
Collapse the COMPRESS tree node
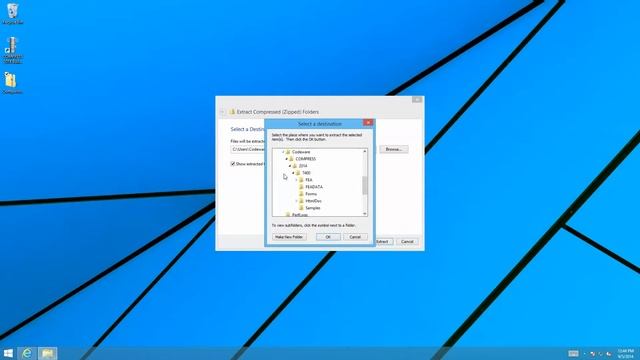tap(287, 159)
